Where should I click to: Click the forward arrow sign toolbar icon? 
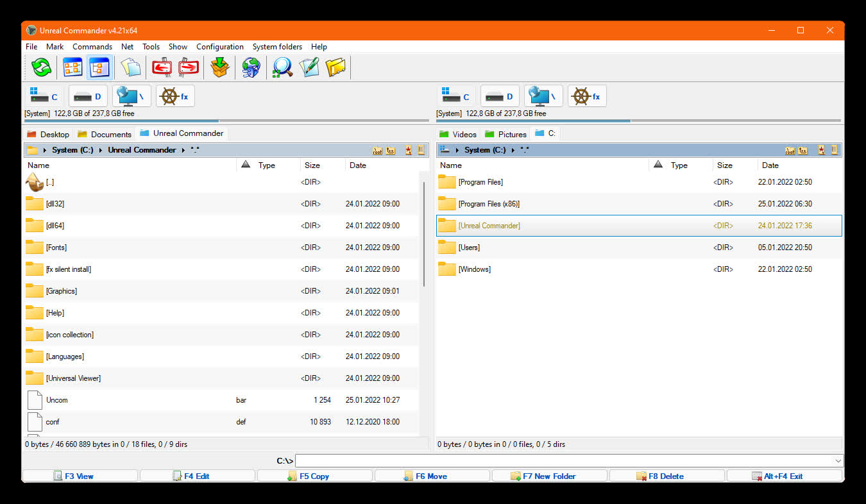188,67
